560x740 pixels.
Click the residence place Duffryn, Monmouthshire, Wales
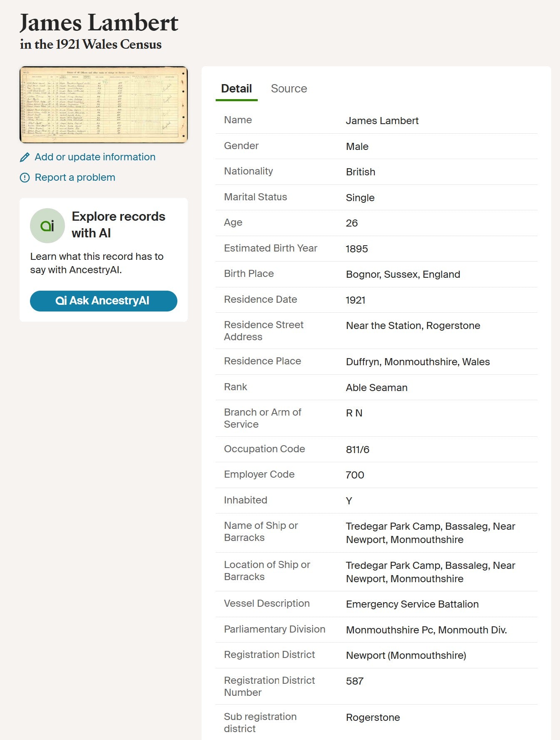418,362
